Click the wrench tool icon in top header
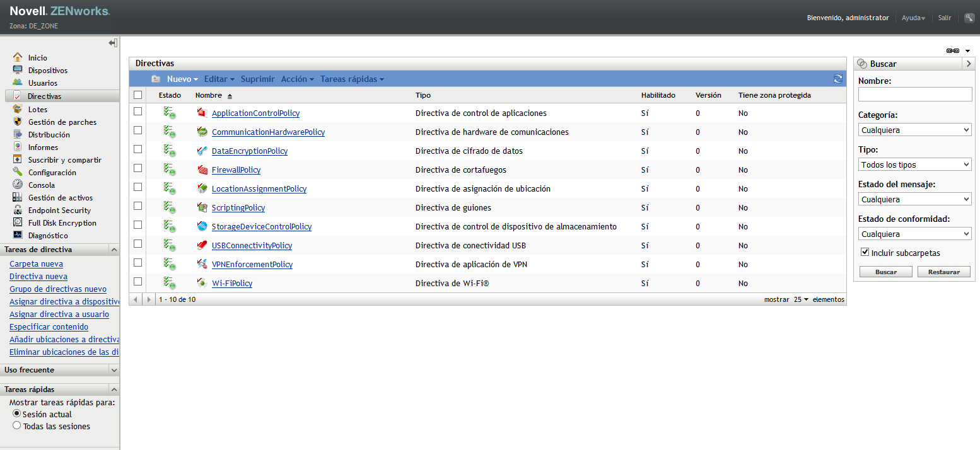 click(969, 18)
